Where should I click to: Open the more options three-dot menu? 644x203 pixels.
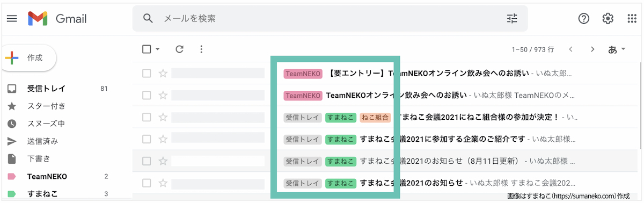201,49
